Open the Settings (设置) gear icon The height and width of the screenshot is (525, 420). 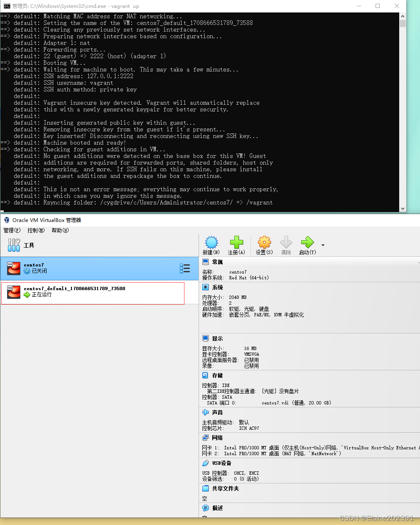[264, 242]
